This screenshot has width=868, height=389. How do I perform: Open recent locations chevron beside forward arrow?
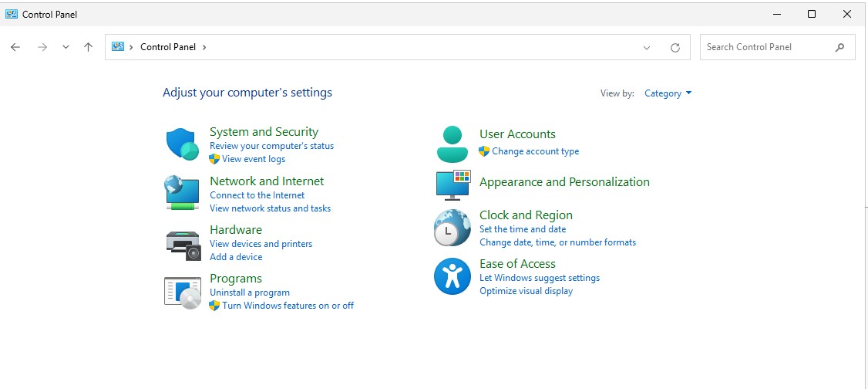tap(66, 47)
